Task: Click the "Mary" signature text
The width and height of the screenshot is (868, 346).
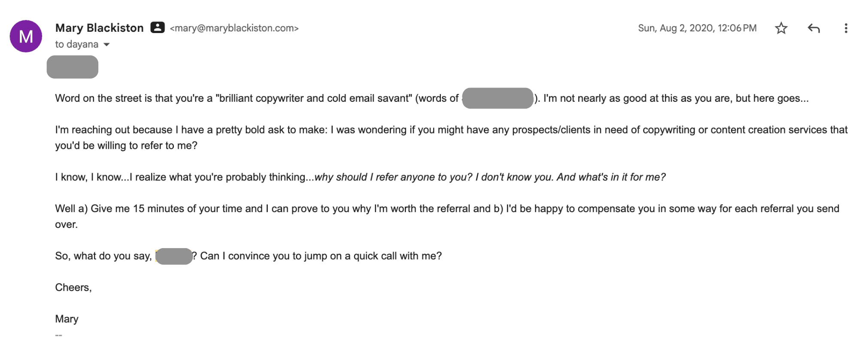Action: pyautogui.click(x=67, y=319)
